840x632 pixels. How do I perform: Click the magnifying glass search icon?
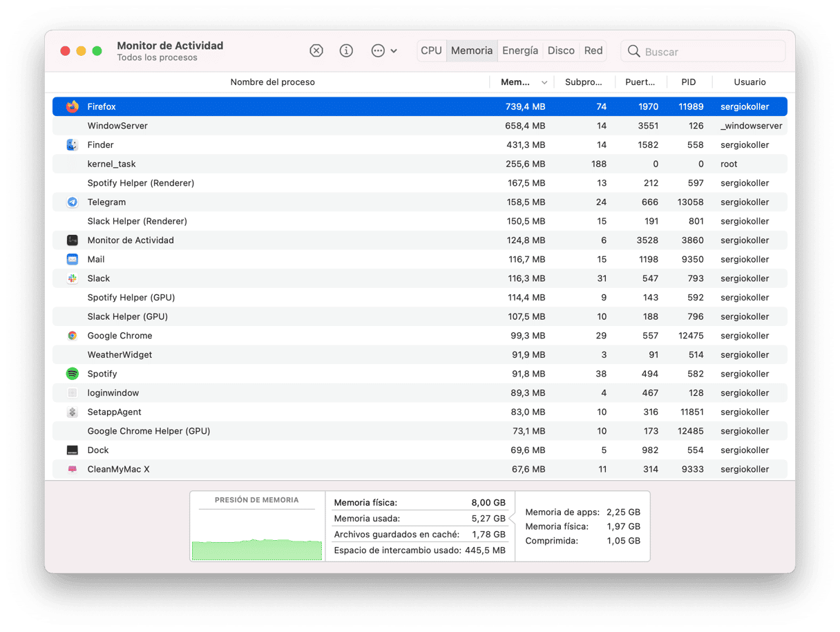633,51
